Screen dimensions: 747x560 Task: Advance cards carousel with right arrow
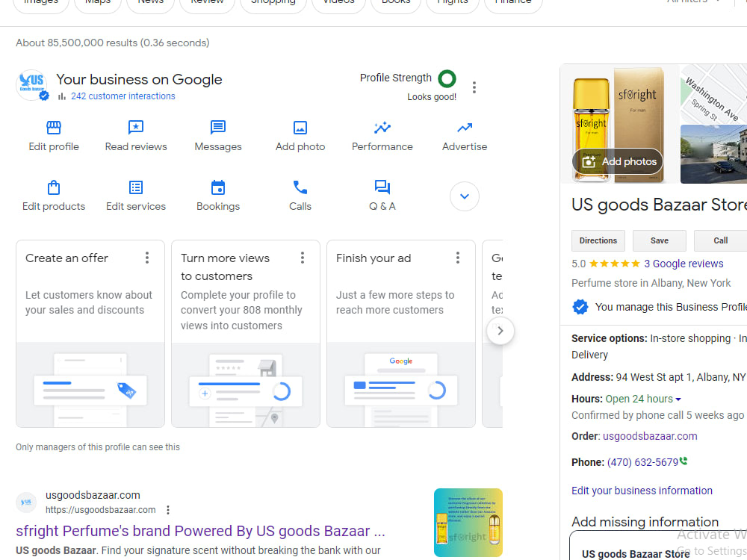(x=500, y=331)
